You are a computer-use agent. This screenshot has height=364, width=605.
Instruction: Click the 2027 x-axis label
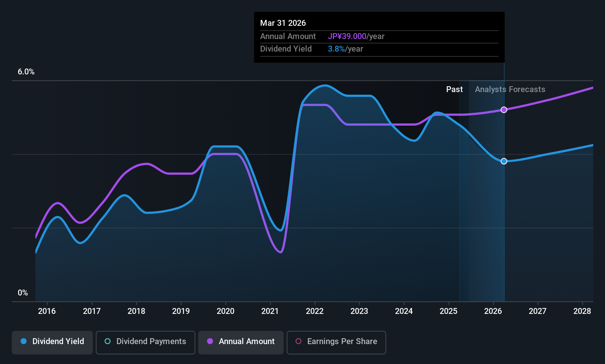tap(538, 311)
